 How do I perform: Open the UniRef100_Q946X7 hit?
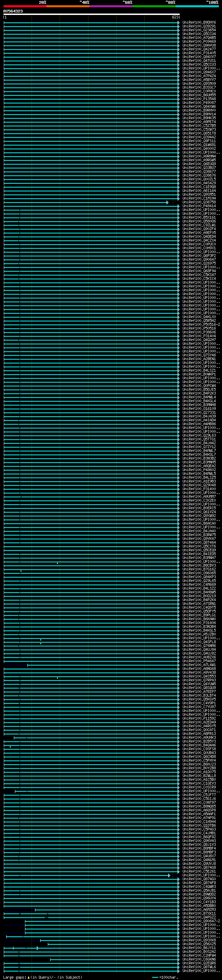pyautogui.click(x=199, y=72)
